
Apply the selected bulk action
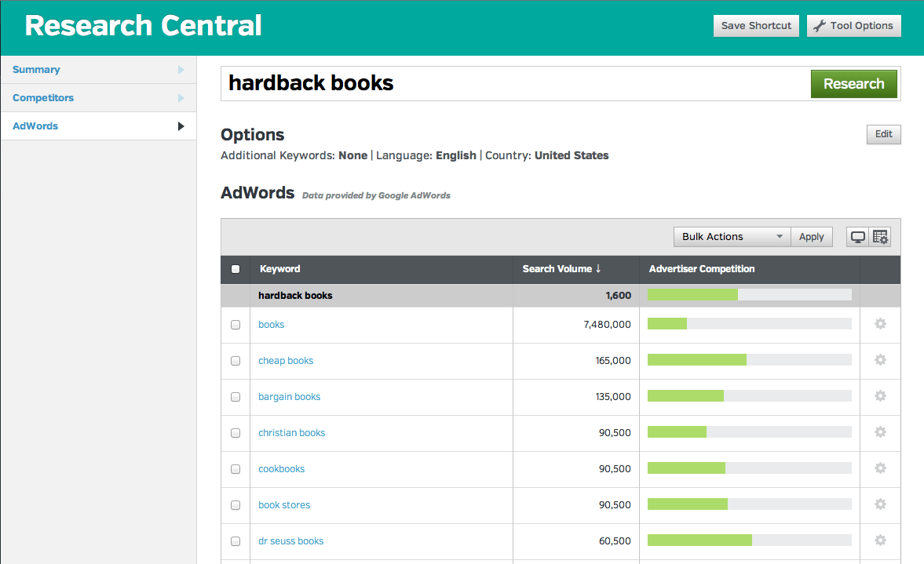(812, 237)
